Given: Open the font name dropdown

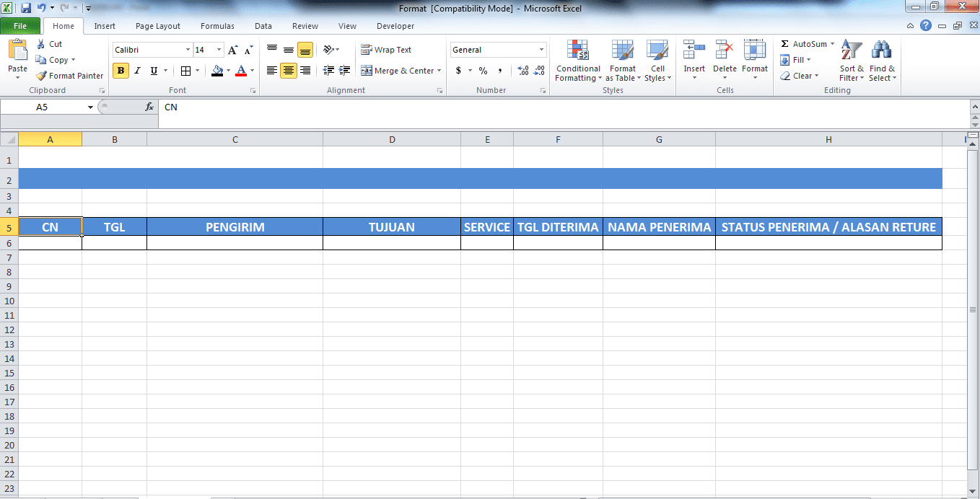Looking at the screenshot, I should tap(187, 49).
